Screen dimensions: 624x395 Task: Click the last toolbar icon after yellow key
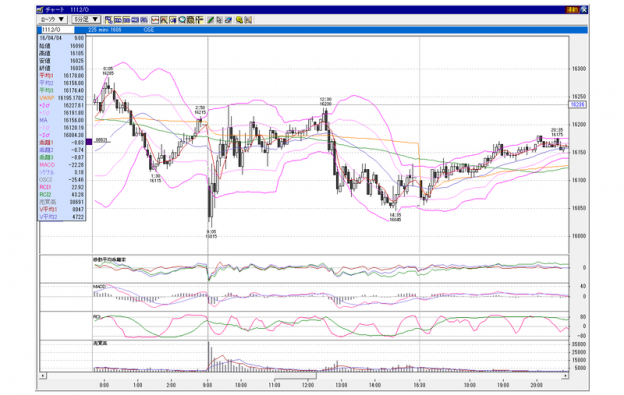[x=248, y=19]
